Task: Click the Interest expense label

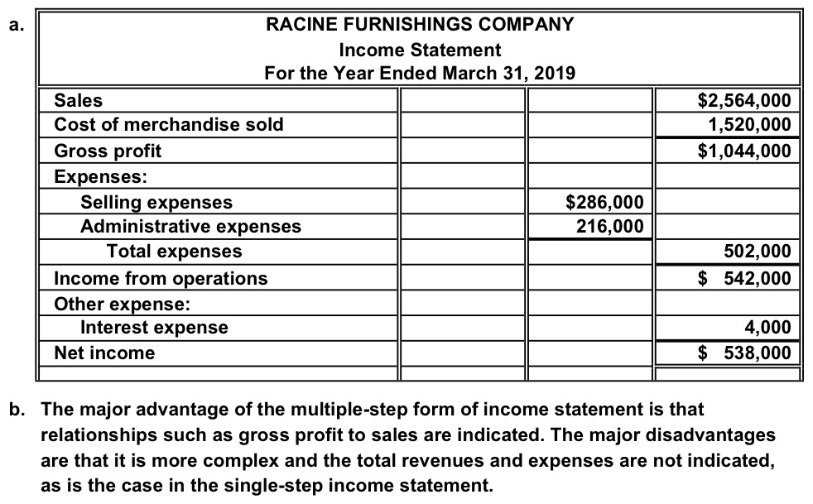Action: [154, 328]
